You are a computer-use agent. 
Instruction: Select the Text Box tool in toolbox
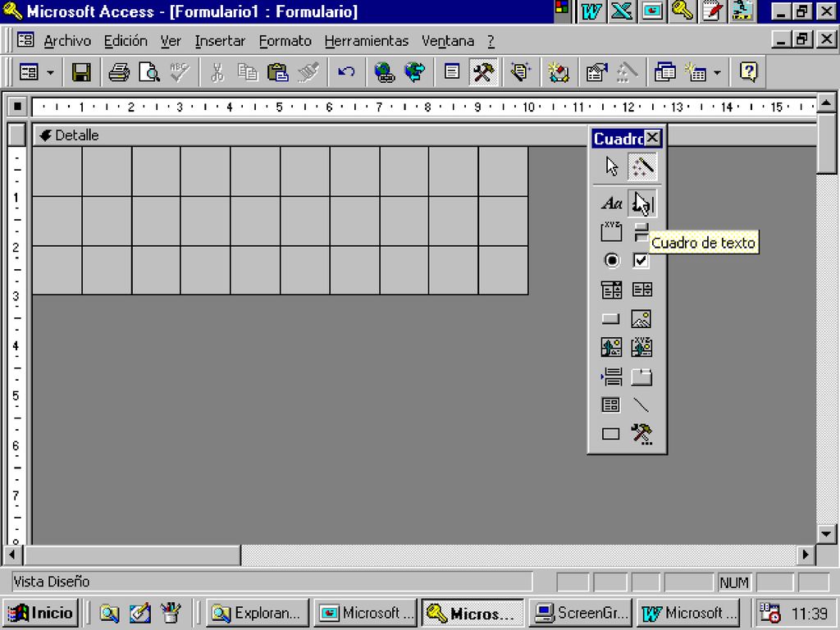[641, 203]
